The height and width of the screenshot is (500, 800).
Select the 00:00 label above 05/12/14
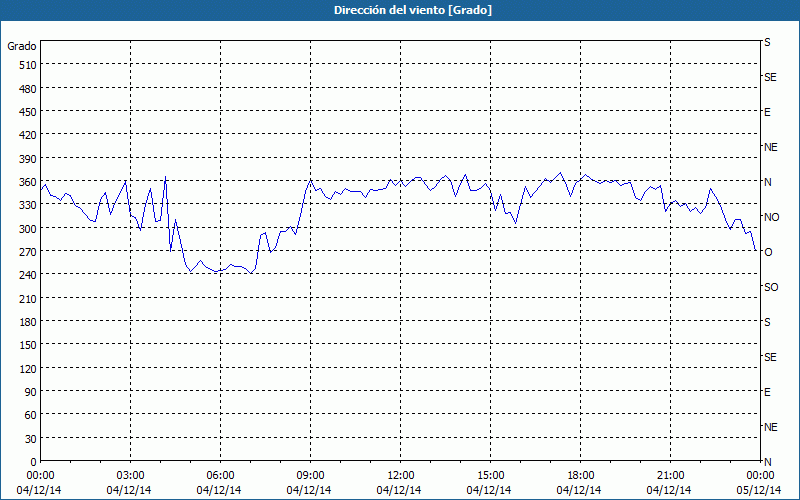coord(761,476)
